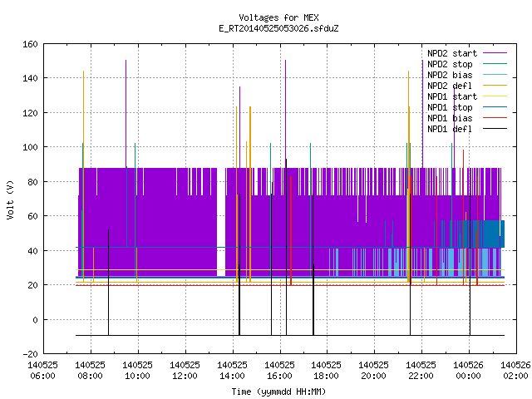Screen dimensions: 532x399
Task: Click the x-axis tick 140525 06:00
Action: [42, 371]
